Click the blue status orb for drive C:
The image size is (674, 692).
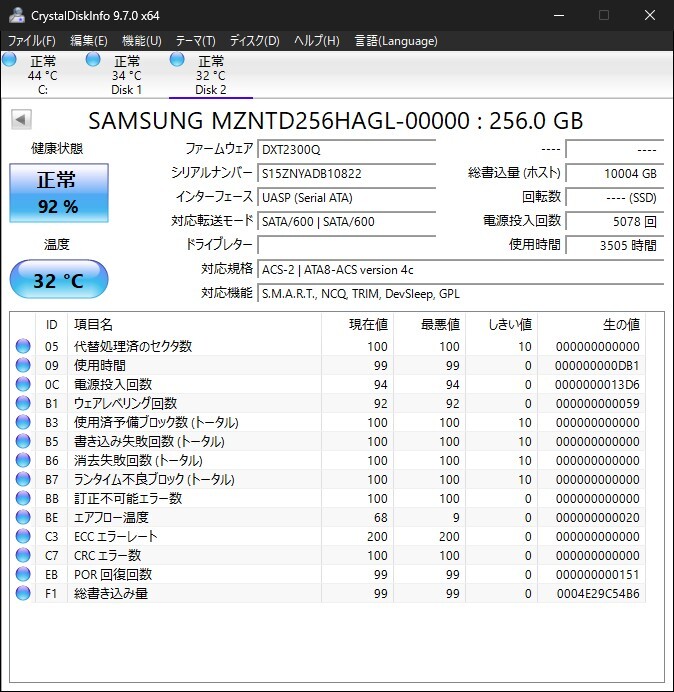(9, 59)
